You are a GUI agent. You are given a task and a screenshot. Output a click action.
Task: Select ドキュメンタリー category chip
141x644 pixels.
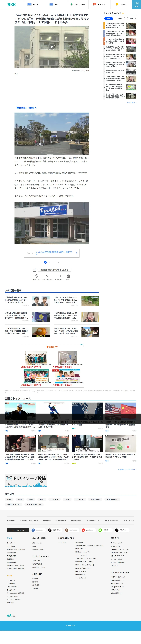pos(34,505)
